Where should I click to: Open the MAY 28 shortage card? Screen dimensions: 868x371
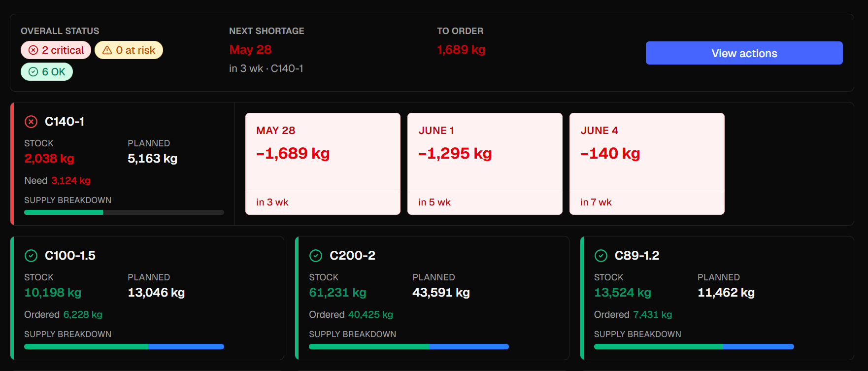point(323,164)
